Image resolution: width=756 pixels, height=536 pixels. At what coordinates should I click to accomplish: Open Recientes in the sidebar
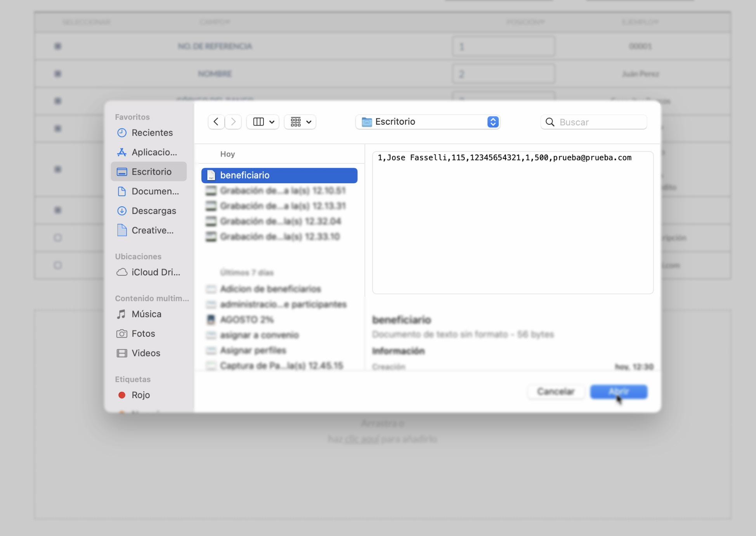tap(151, 133)
